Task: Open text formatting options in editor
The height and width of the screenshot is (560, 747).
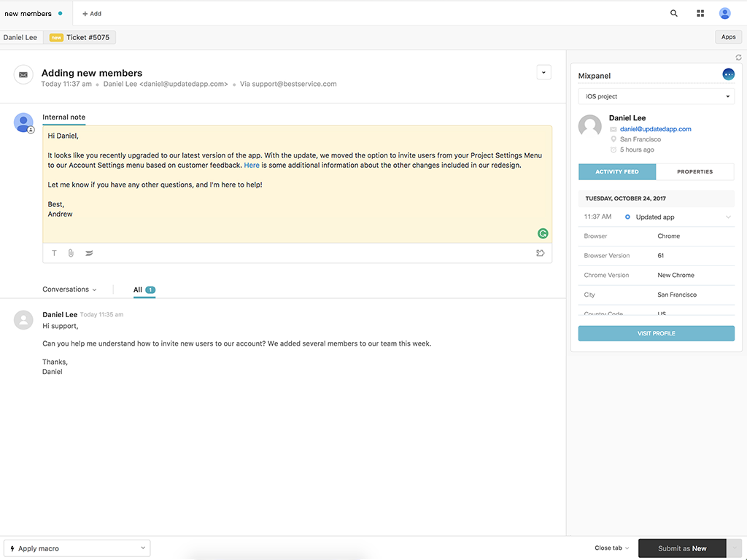Action: click(x=54, y=253)
